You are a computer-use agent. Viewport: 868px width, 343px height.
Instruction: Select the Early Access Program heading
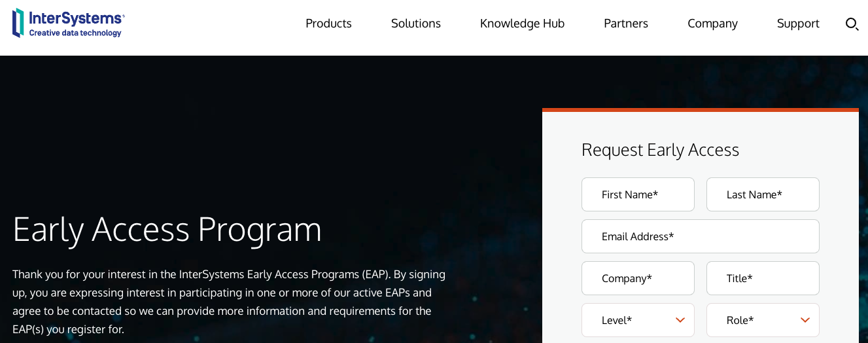point(167,230)
